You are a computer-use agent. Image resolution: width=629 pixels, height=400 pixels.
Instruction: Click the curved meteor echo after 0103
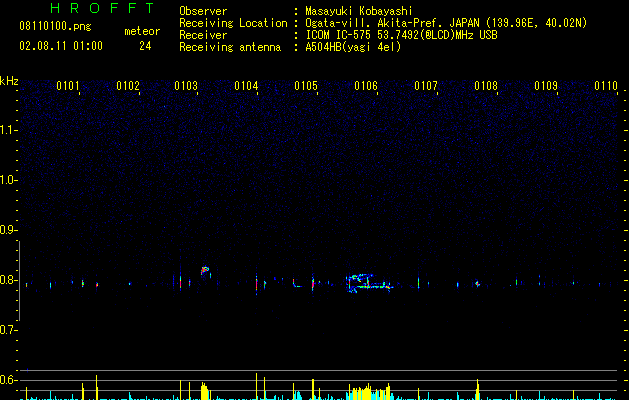(x=205, y=271)
